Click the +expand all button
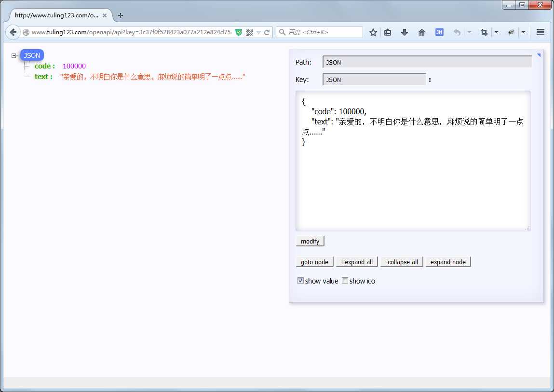554x392 pixels. coord(357,262)
